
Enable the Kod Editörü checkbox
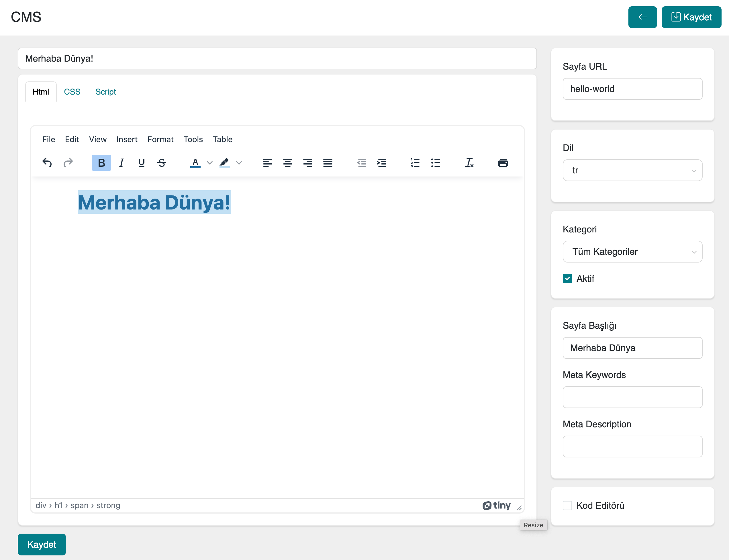[567, 505]
